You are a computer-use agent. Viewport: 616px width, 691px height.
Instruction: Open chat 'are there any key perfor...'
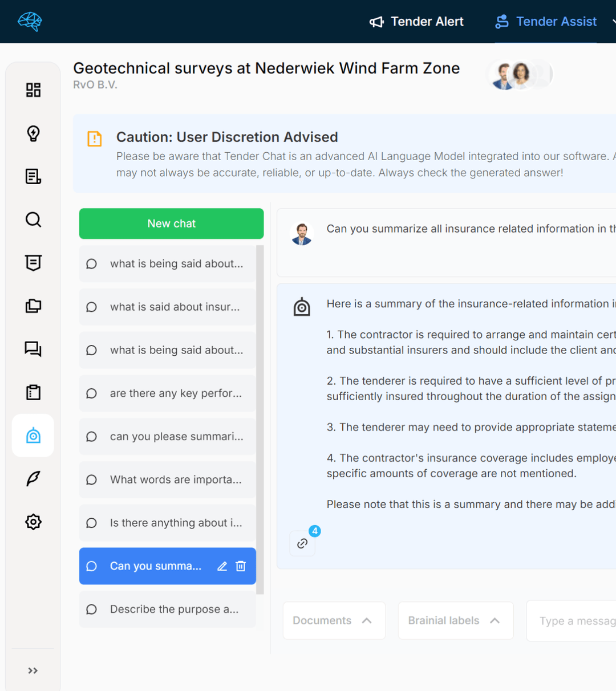[x=167, y=393]
